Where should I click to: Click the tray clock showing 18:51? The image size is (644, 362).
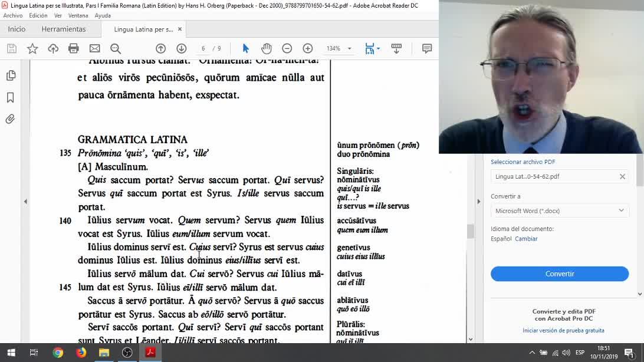[x=604, y=348]
